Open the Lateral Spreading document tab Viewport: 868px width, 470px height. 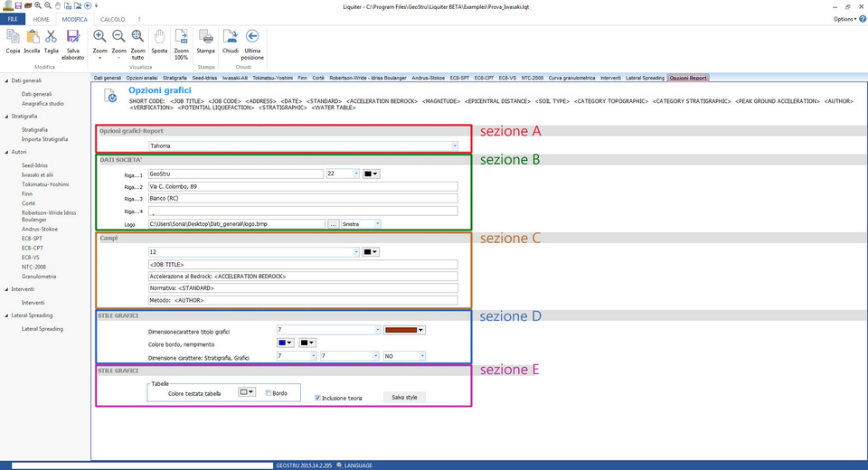tap(645, 79)
